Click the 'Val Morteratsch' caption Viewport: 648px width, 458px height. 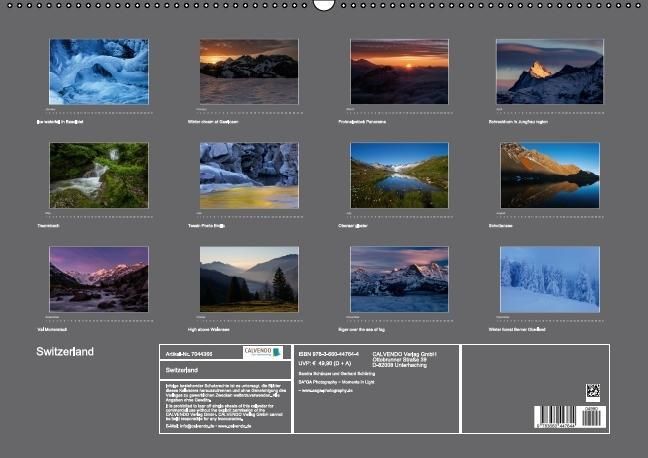52,329
